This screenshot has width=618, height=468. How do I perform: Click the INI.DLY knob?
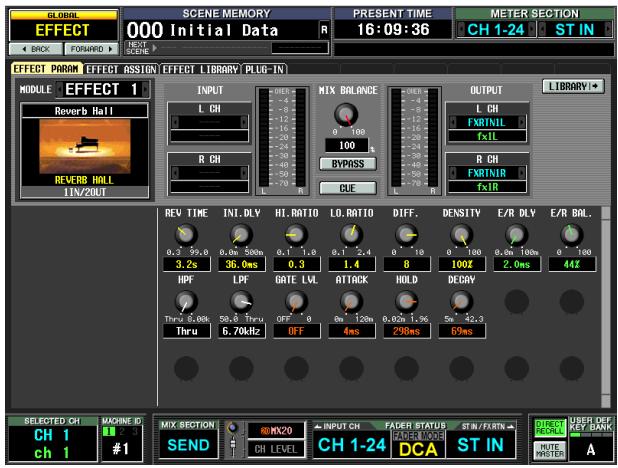241,235
